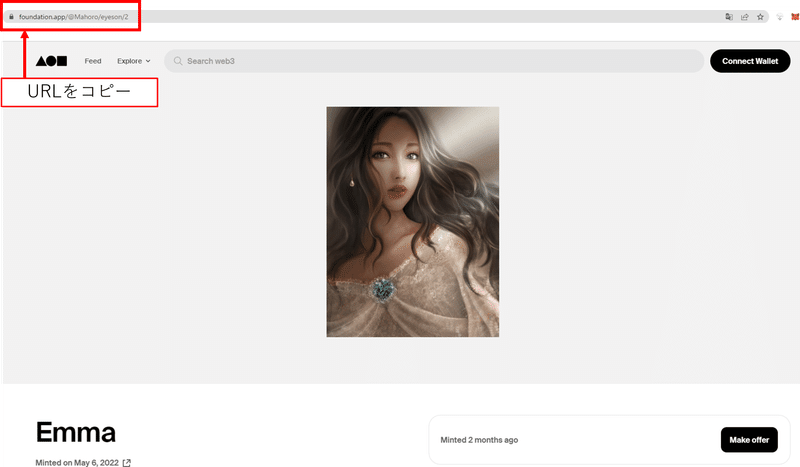This screenshot has height=467, width=800.
Task: Click the translate page icon in address bar
Action: (x=729, y=17)
